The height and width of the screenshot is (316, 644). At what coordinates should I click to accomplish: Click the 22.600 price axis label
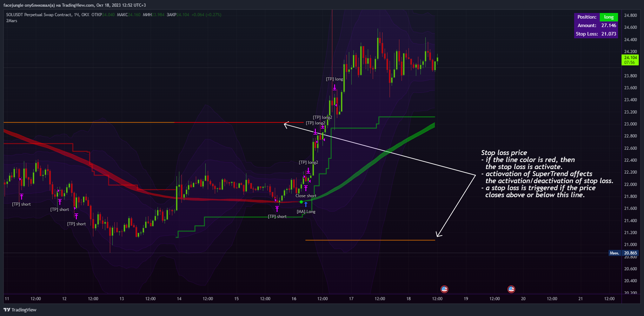click(630, 148)
